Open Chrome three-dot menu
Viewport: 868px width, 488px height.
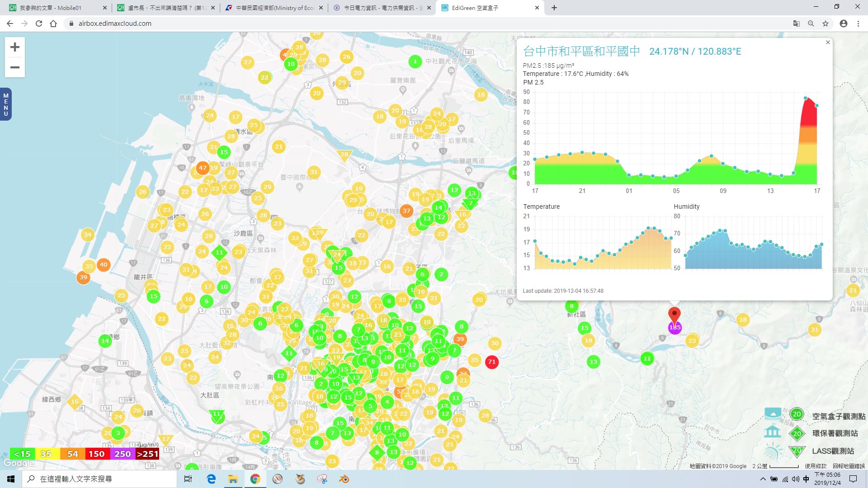(x=858, y=23)
